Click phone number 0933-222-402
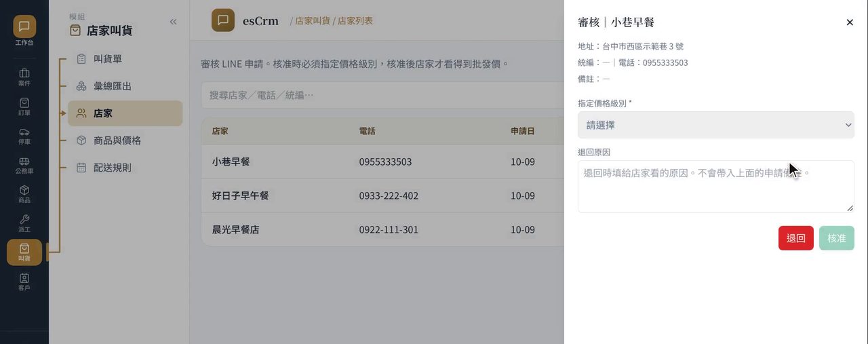 coord(389,196)
